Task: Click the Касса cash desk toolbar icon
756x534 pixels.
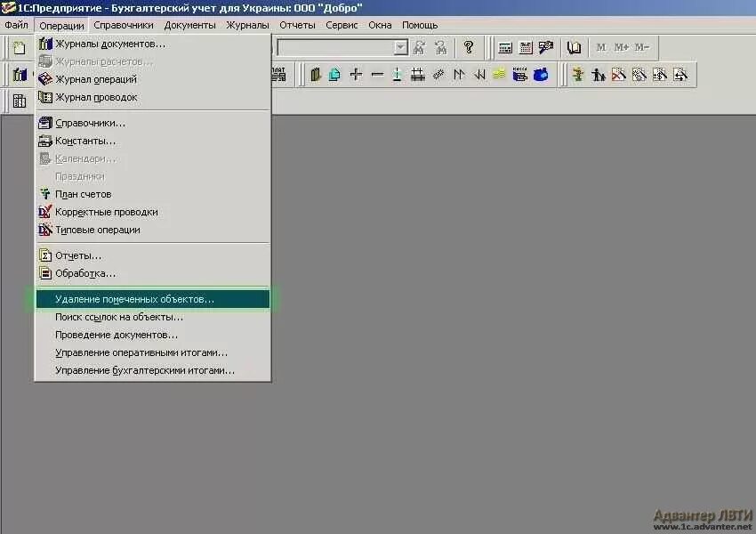Action: pyautogui.click(x=519, y=75)
